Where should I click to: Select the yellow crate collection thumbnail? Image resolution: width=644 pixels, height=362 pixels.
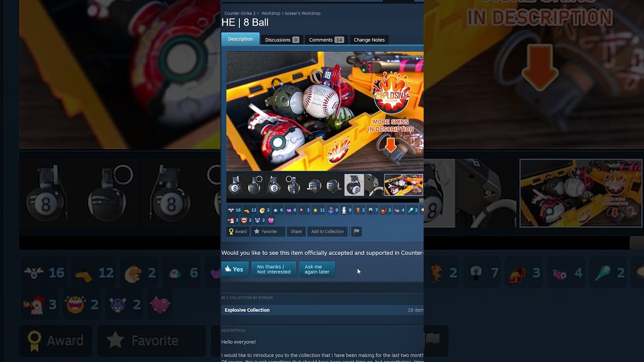pyautogui.click(x=404, y=185)
